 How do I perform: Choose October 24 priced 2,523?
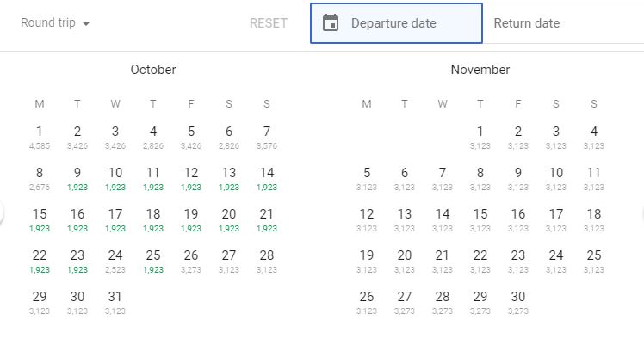tap(115, 260)
